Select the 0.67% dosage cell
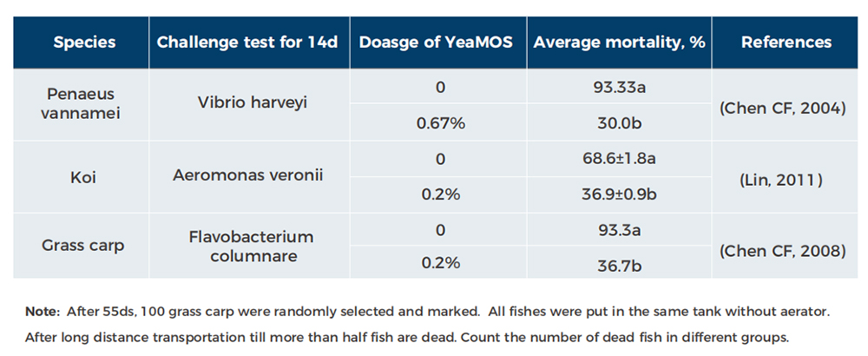The width and height of the screenshot is (868, 356). 438,123
